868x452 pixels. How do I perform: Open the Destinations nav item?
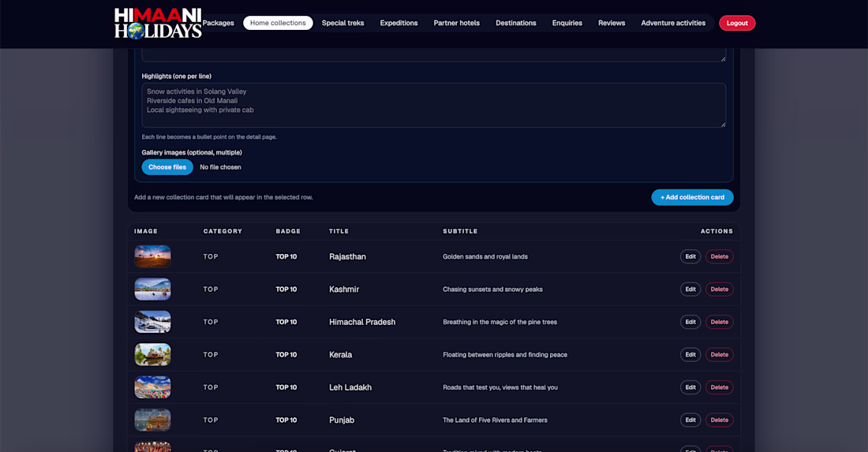tap(516, 23)
